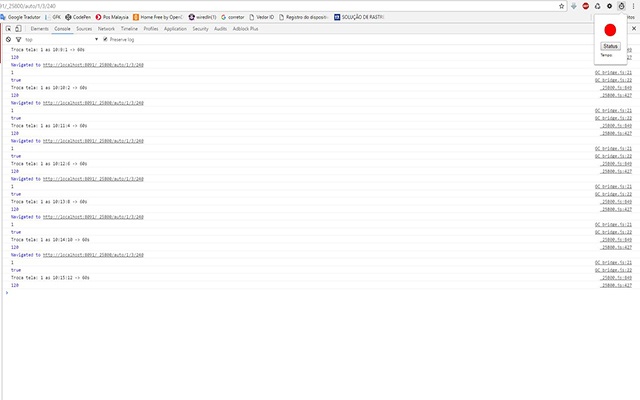The height and width of the screenshot is (400, 640).
Task: Open source link on the 10:10:2 row
Action: click(616, 88)
